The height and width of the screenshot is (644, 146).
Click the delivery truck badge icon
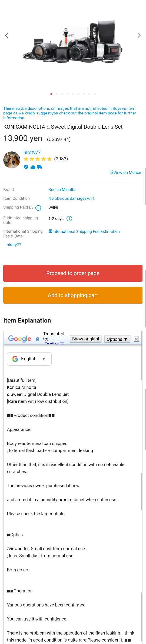40,167
